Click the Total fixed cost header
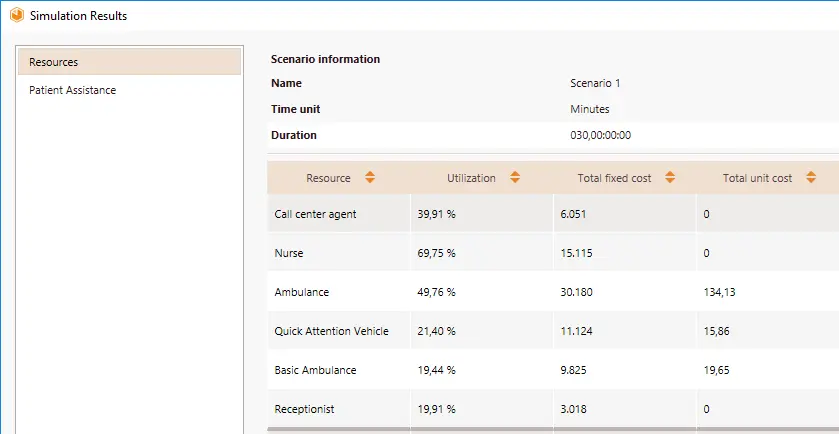Image resolution: width=839 pixels, height=434 pixels. click(x=625, y=178)
